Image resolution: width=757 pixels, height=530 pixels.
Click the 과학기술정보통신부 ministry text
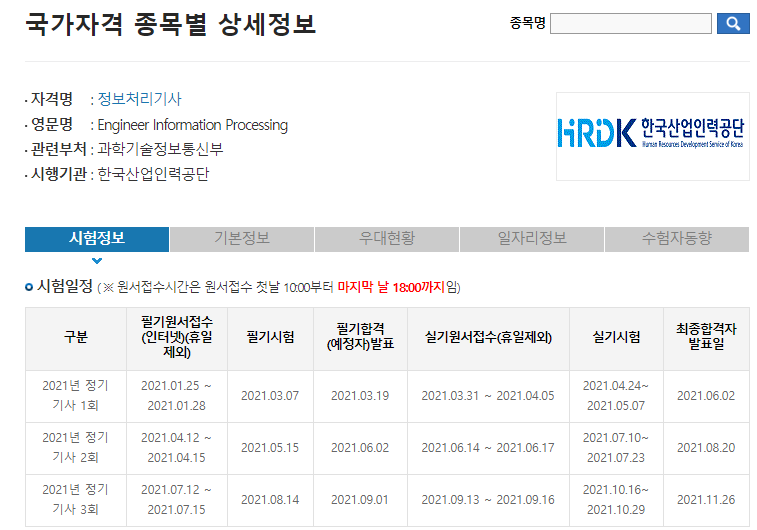(x=160, y=149)
